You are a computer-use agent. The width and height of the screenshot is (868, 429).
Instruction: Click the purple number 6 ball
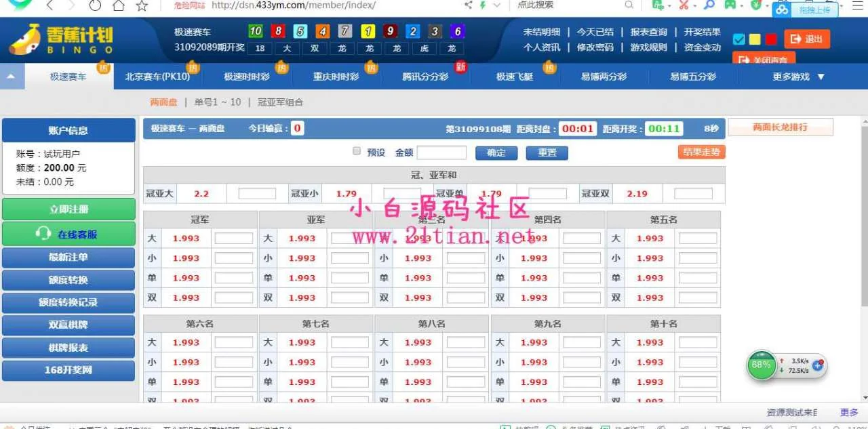pyautogui.click(x=458, y=32)
